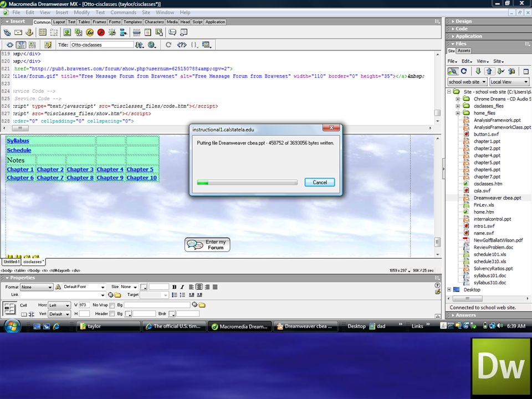The image size is (532, 399).
Task: Insert a horizontal rule icon
Action: (x=137, y=33)
